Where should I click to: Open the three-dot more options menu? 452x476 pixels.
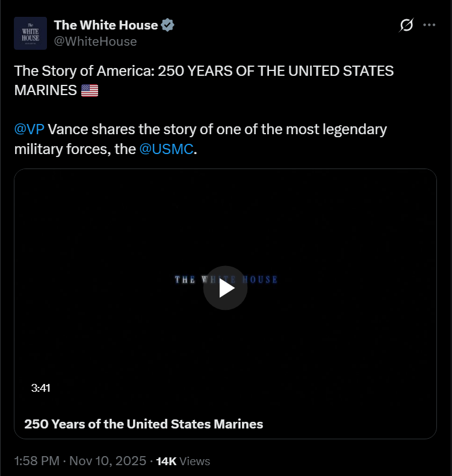click(429, 25)
